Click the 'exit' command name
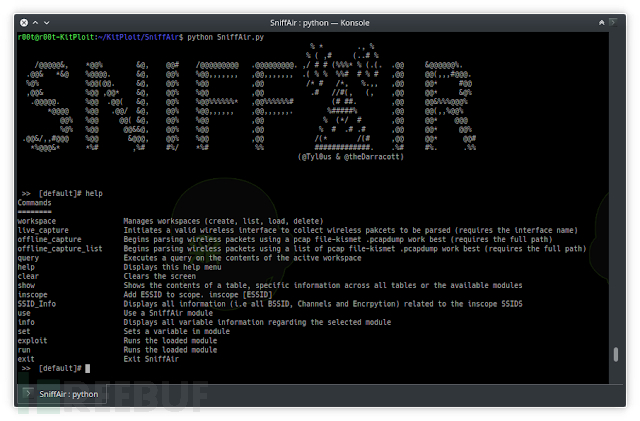Viewport: 640px width, 421px height. [x=26, y=359]
